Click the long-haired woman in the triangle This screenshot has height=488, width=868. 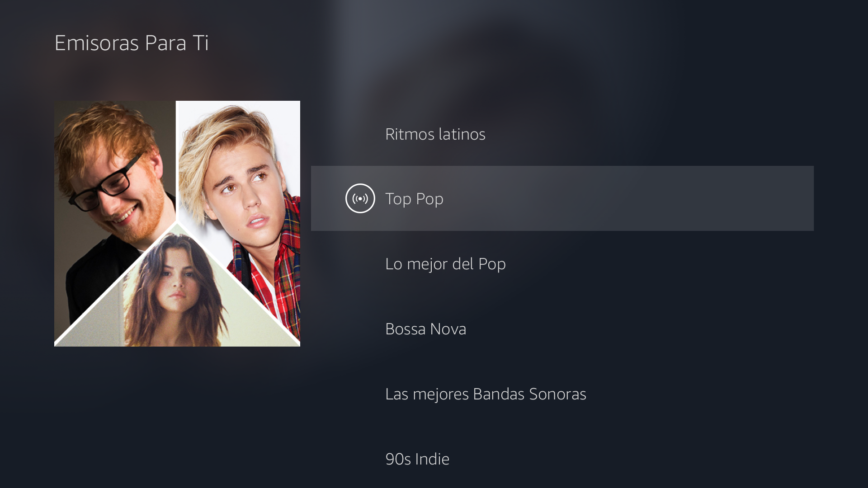[176, 294]
